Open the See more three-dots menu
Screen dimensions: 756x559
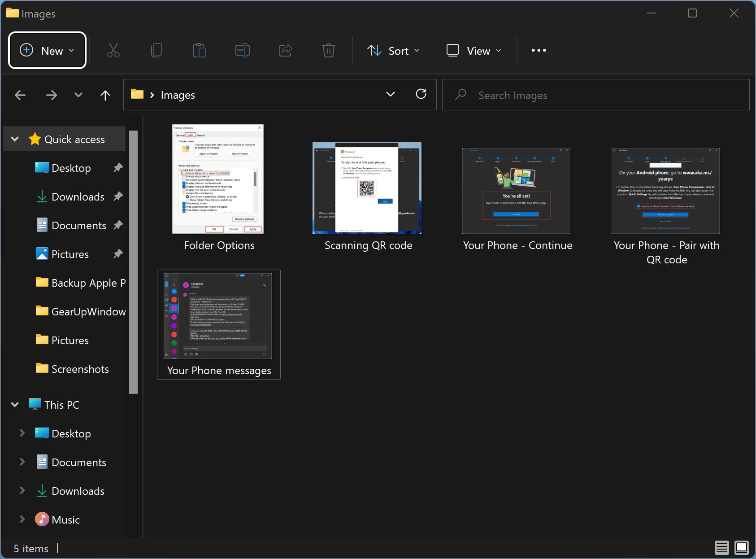click(539, 50)
